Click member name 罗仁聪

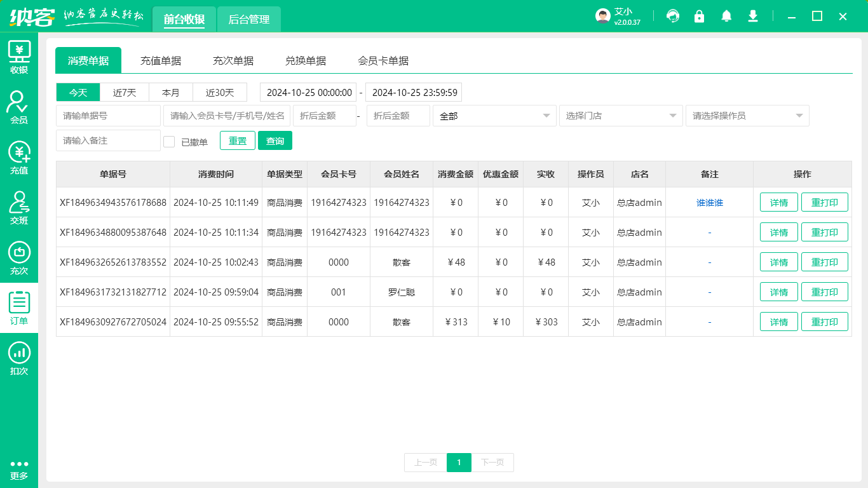pyautogui.click(x=402, y=292)
